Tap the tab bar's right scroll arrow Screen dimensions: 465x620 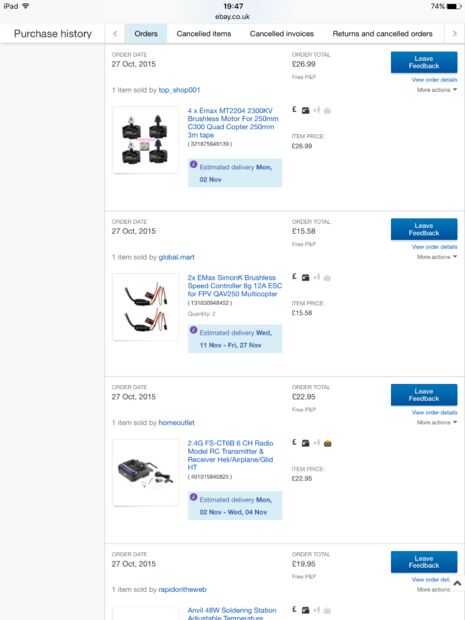[x=454, y=34]
